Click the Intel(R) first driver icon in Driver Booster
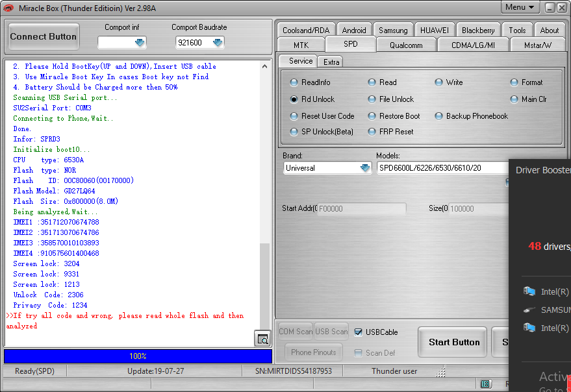 click(529, 291)
